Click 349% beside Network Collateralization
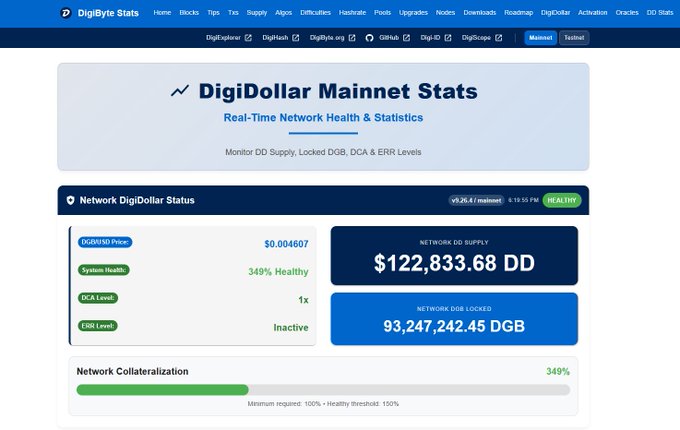This screenshot has width=680, height=430. click(558, 371)
